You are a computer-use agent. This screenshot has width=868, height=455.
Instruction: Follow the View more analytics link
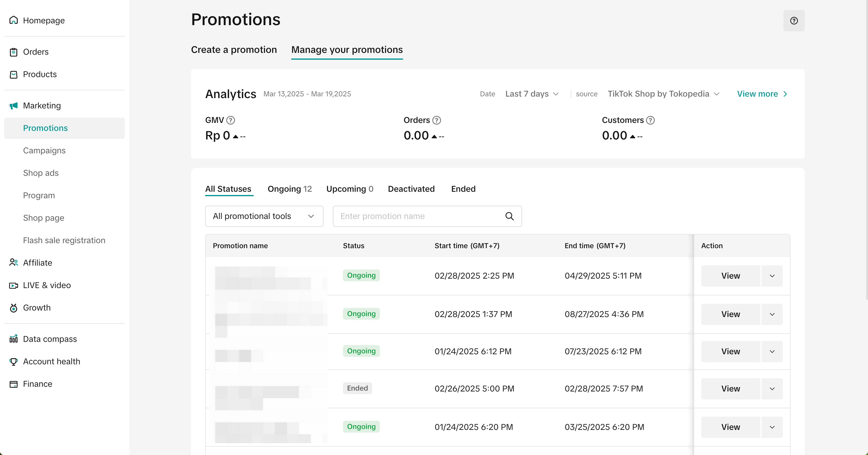762,94
